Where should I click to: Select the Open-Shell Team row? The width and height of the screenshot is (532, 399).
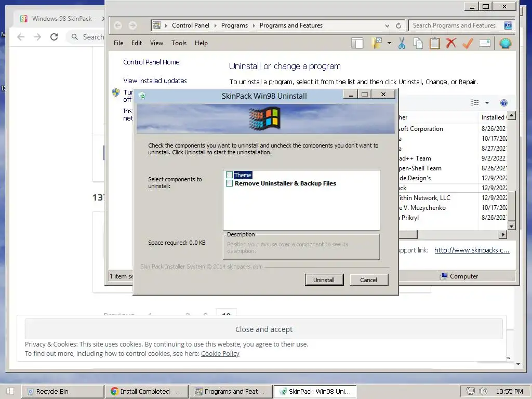point(453,168)
